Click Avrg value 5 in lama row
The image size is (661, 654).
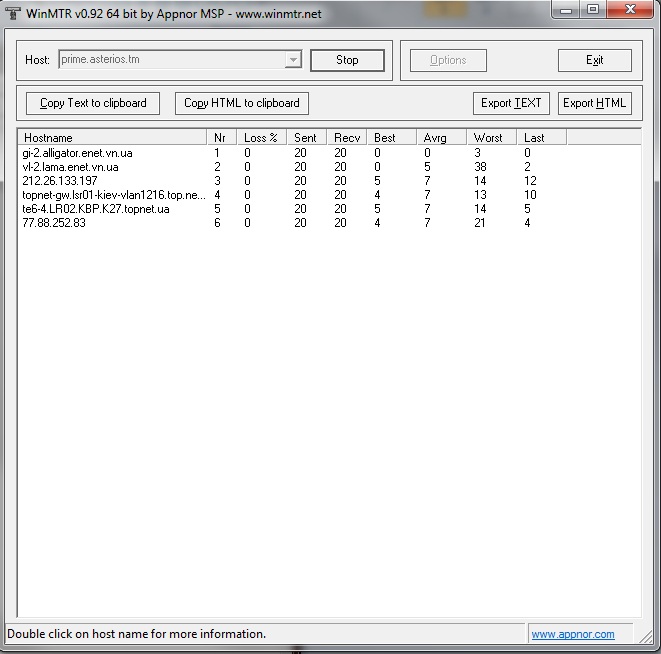(x=427, y=167)
